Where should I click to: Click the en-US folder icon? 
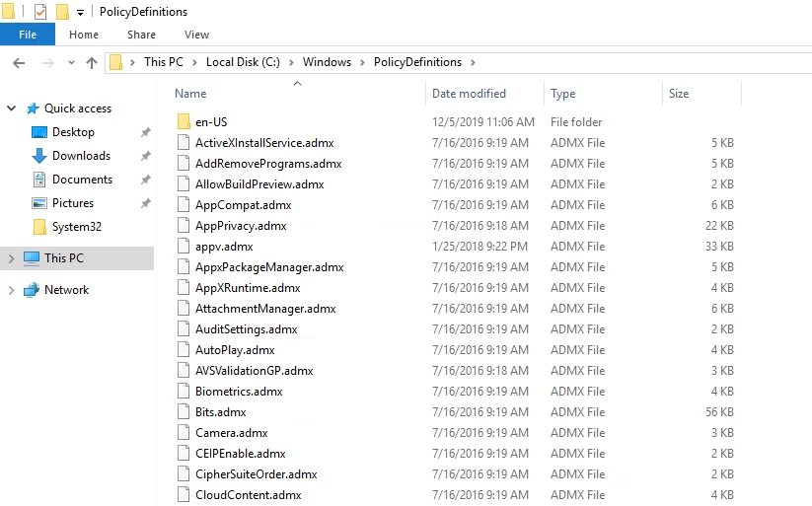pos(184,122)
